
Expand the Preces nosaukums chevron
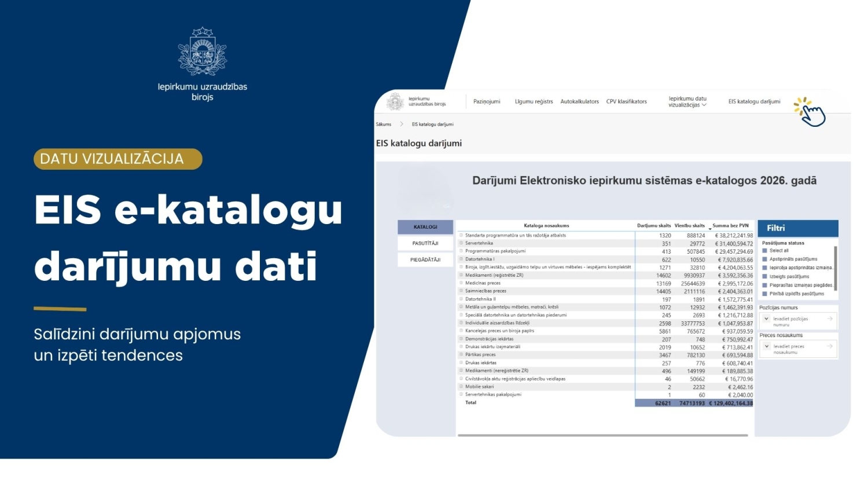pyautogui.click(x=767, y=346)
